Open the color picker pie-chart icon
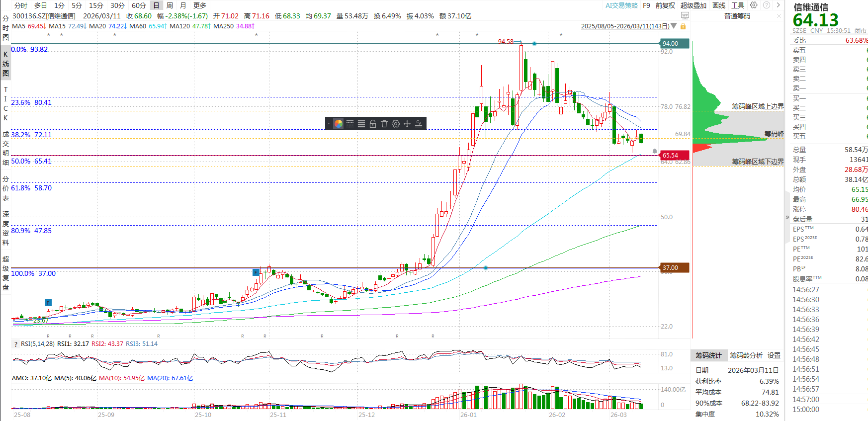 tap(338, 124)
